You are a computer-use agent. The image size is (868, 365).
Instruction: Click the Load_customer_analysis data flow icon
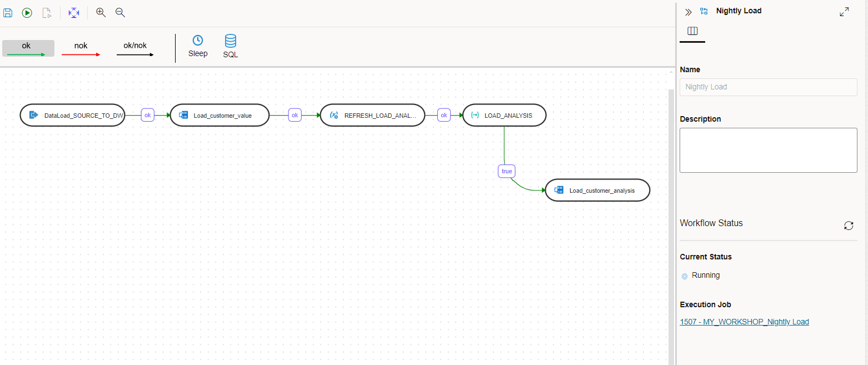[x=559, y=190]
